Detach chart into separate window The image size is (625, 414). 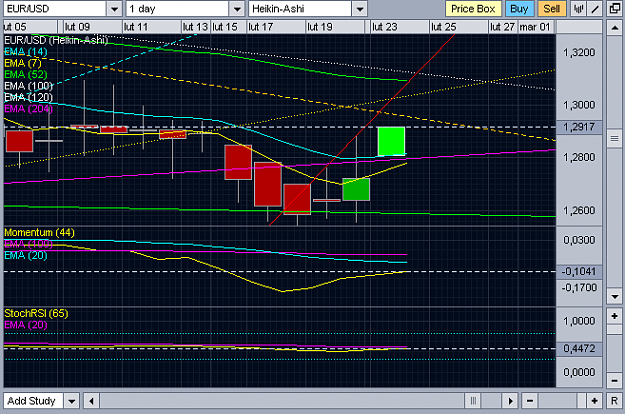614,9
